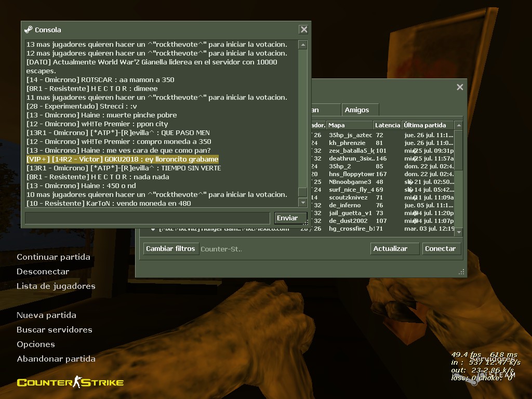
Task: Select Continuar partida in main menu
Action: point(54,257)
